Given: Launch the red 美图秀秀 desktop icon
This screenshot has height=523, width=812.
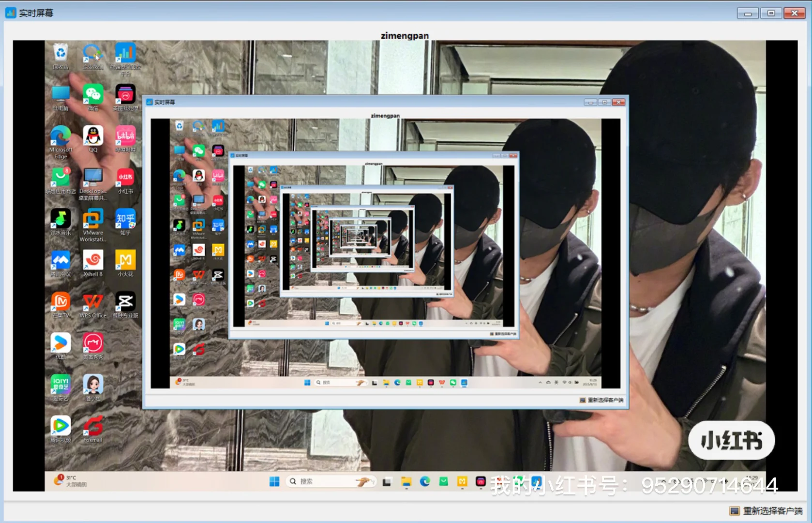Looking at the screenshot, I should click(93, 343).
